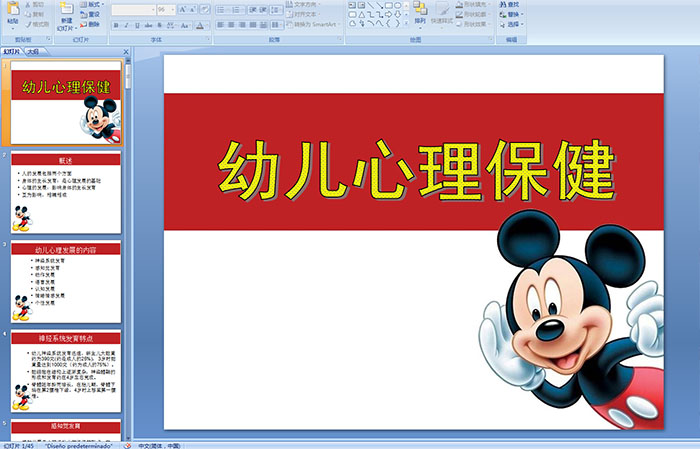Select slide 4 thumbnail 神经系统发育特点
Screen dimensions: 700x449
click(66, 371)
